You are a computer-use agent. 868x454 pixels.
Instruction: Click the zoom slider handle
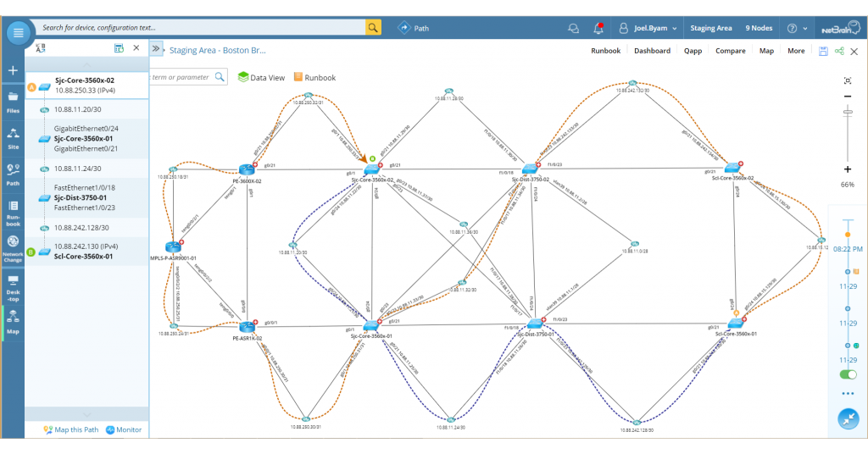tap(848, 113)
